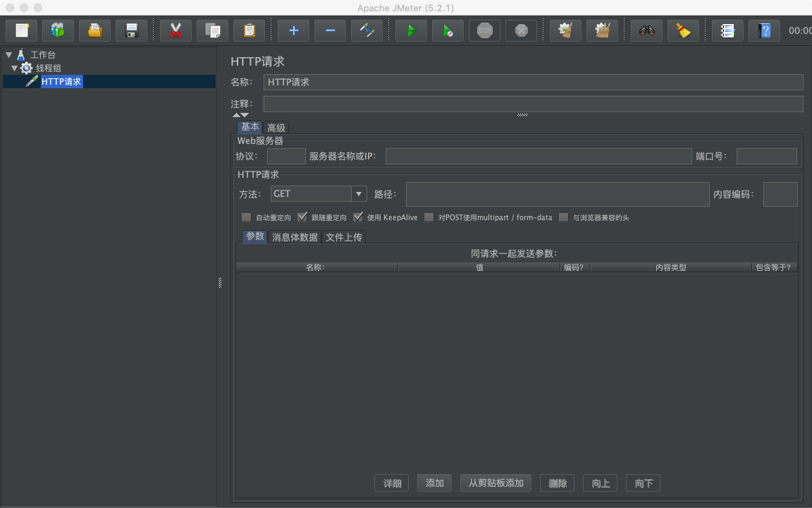Screen dimensions: 812x508
Task: Open the Templates icon in toolbar
Action: 58,30
